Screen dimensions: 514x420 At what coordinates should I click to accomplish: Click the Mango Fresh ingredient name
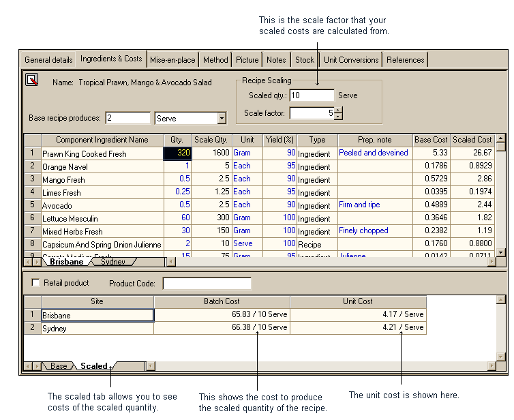[x=63, y=180]
